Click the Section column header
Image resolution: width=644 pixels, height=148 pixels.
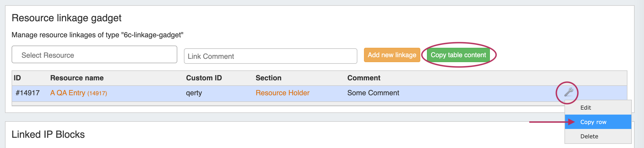(x=268, y=78)
